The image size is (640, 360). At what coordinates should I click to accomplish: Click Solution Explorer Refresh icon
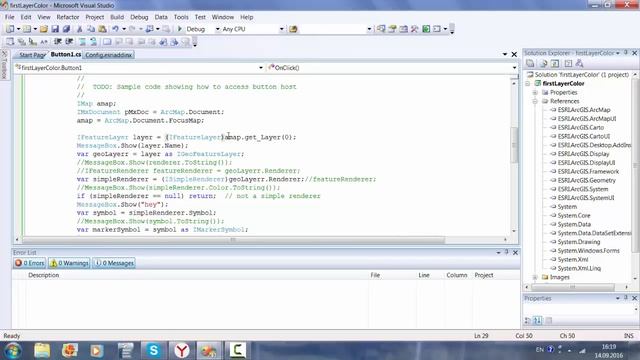tap(555, 63)
